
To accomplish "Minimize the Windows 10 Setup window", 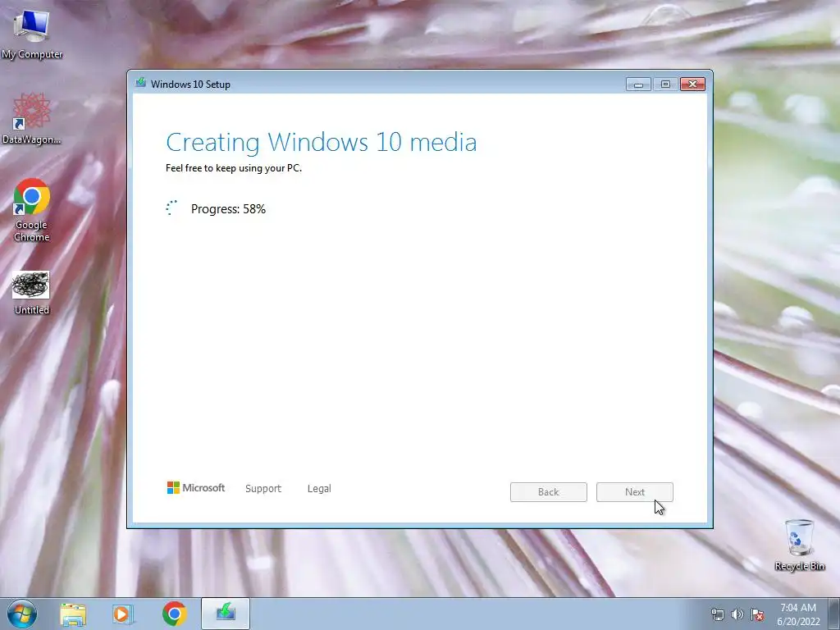I will [638, 84].
